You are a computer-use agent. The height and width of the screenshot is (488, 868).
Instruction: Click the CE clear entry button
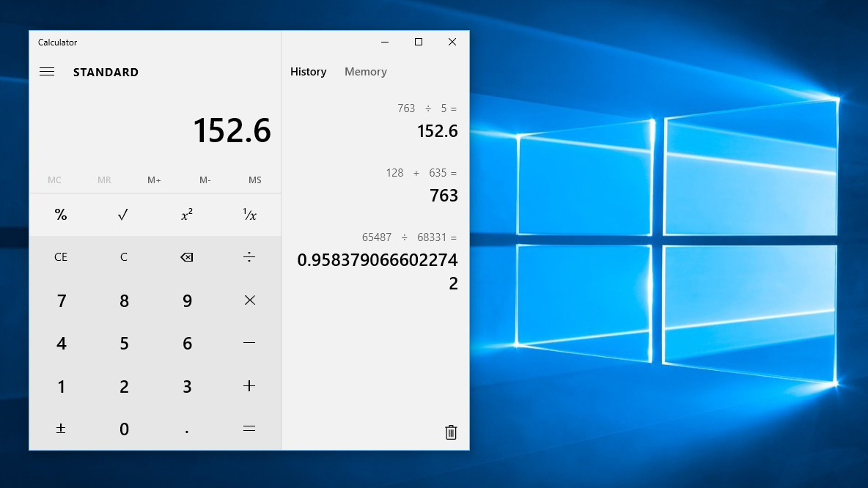(x=61, y=256)
